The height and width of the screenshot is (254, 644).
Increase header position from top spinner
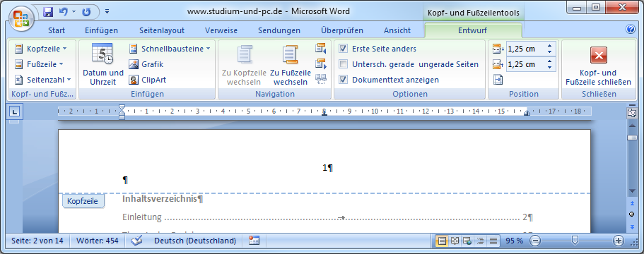549,45
